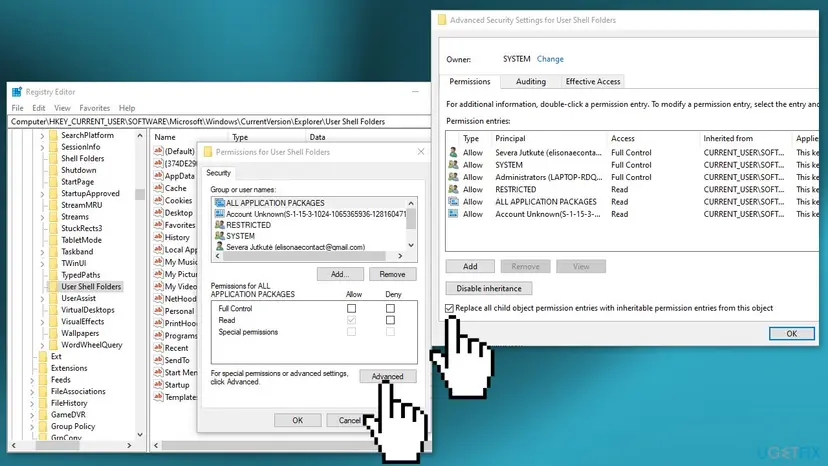Click the (Default) string value icon
The width and height of the screenshot is (828, 466).
point(158,151)
